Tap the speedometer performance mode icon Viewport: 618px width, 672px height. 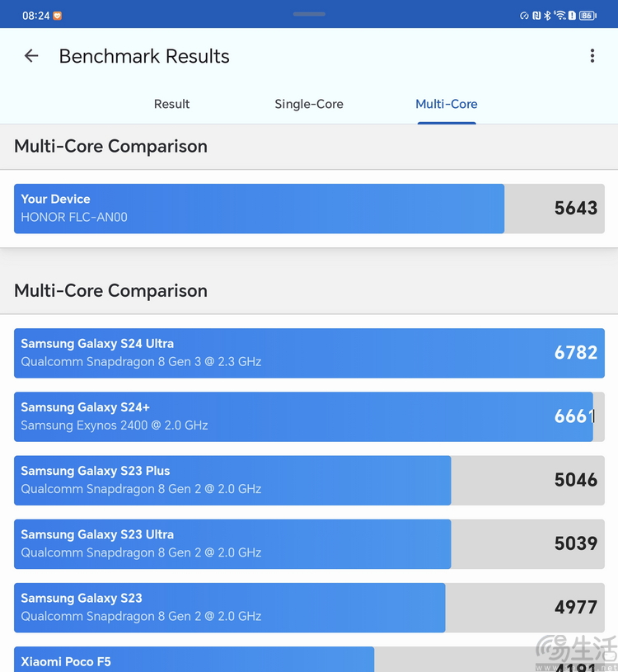pyautogui.click(x=524, y=16)
